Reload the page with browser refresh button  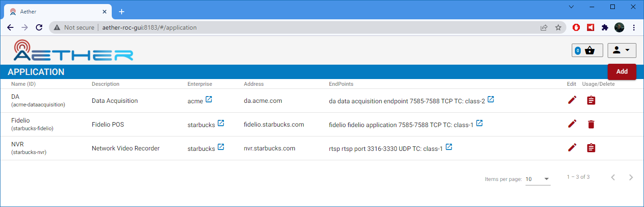(39, 27)
